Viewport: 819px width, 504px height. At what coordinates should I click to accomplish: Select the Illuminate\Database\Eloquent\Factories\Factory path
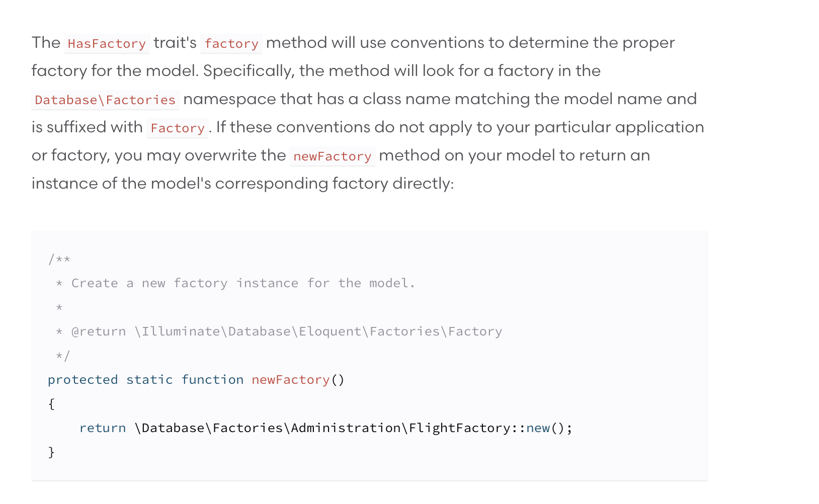(x=317, y=331)
